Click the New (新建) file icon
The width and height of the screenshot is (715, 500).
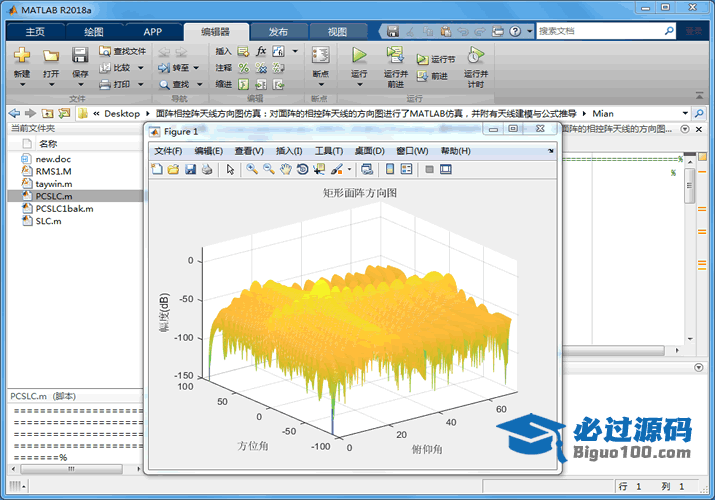(x=21, y=55)
